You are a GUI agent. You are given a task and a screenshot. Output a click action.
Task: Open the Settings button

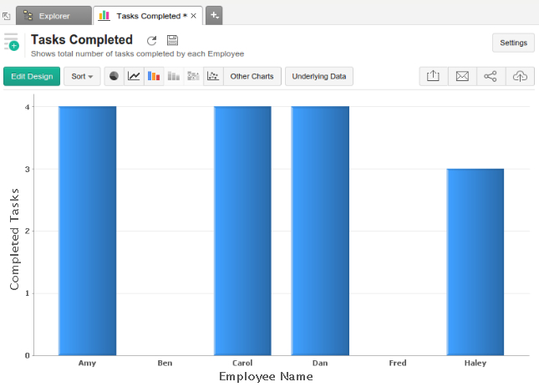tap(513, 43)
